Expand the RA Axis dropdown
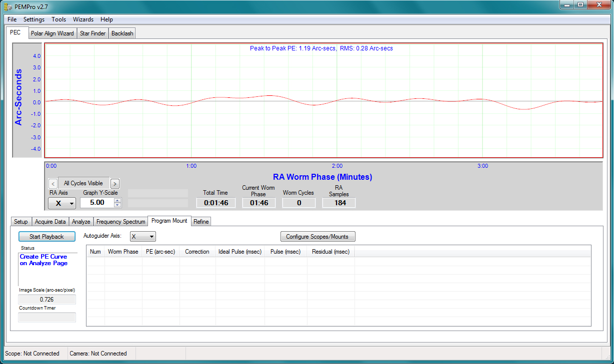The image size is (614, 364). 62,203
